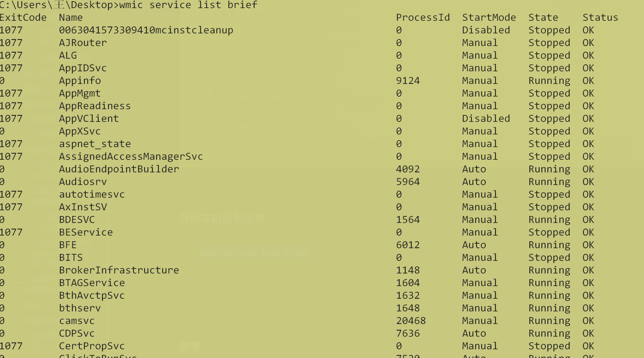This screenshot has width=644, height=358.
Task: Select the Appinfo service name
Action: [80, 81]
